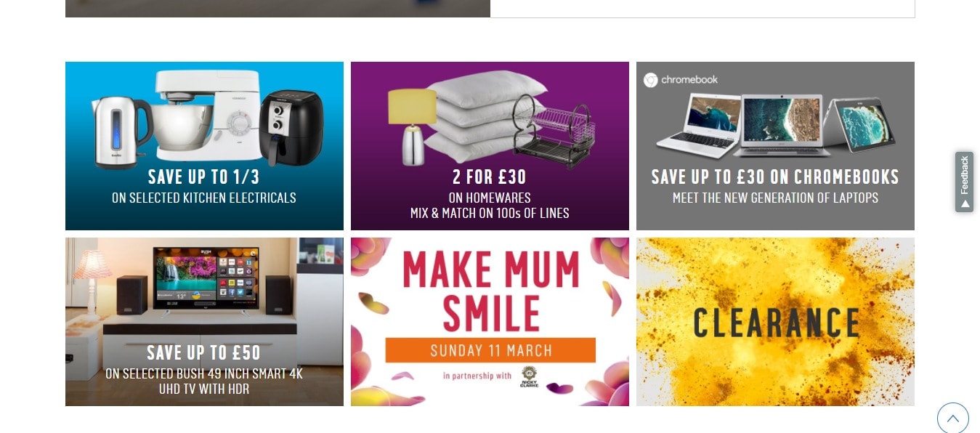Open the yellow Clearance banner

pos(775,322)
